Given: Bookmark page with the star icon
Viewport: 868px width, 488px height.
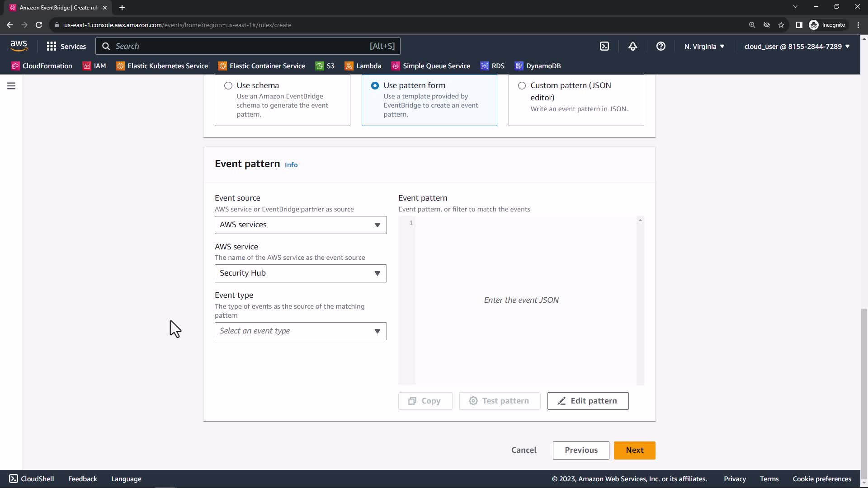Looking at the screenshot, I should [781, 25].
